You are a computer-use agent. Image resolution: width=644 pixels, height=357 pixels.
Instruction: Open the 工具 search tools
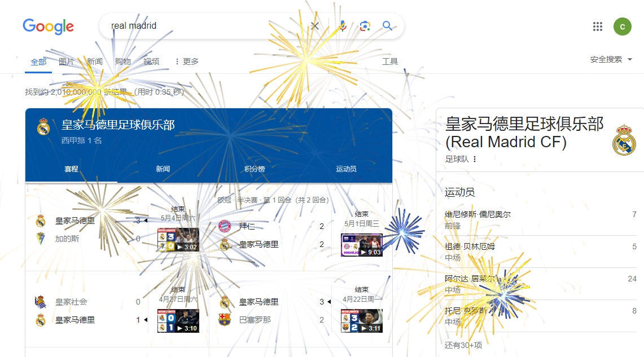point(390,61)
